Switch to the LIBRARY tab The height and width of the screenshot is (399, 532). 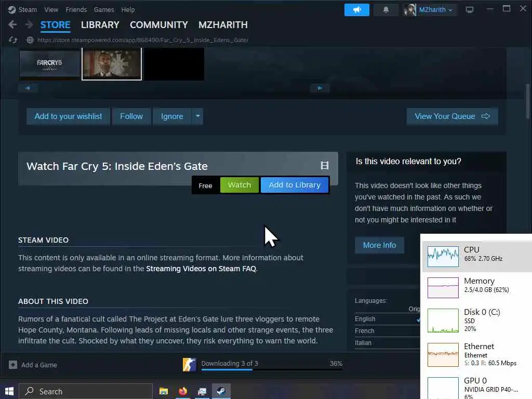point(100,25)
